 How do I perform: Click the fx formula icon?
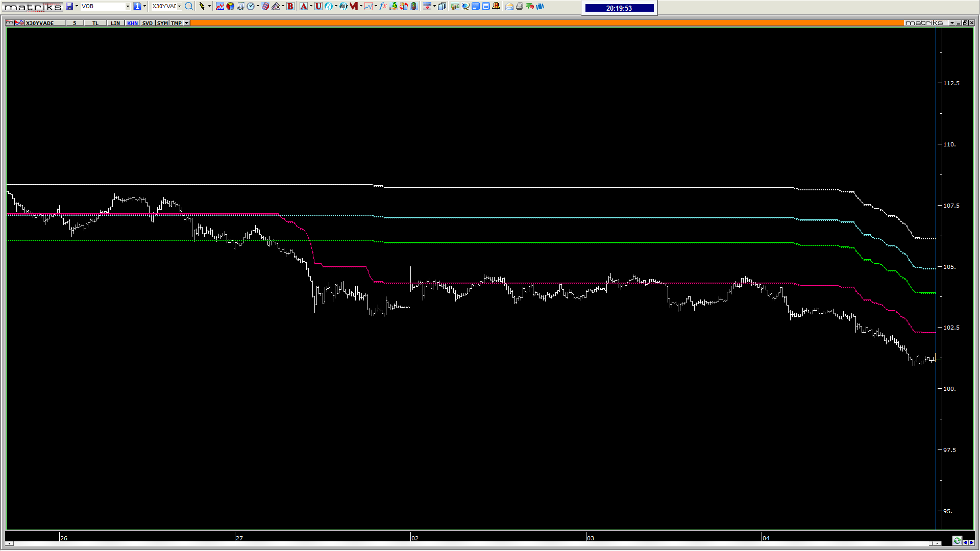coord(383,6)
